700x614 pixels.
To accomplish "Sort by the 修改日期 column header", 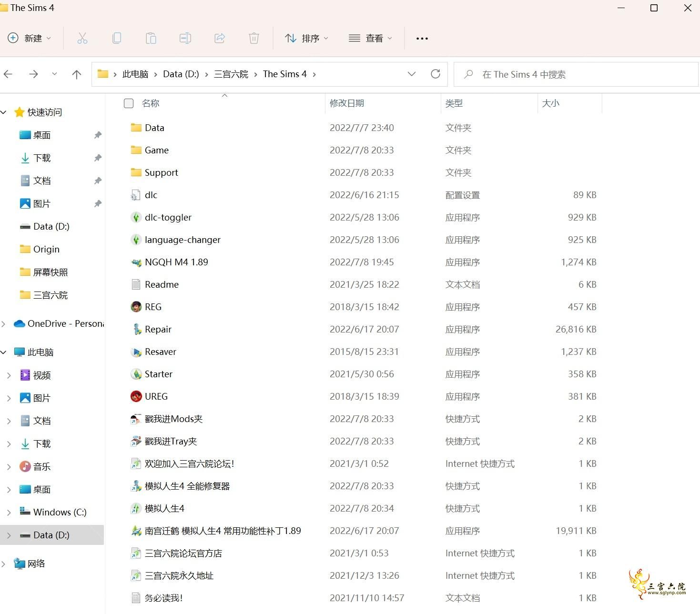I will 347,103.
